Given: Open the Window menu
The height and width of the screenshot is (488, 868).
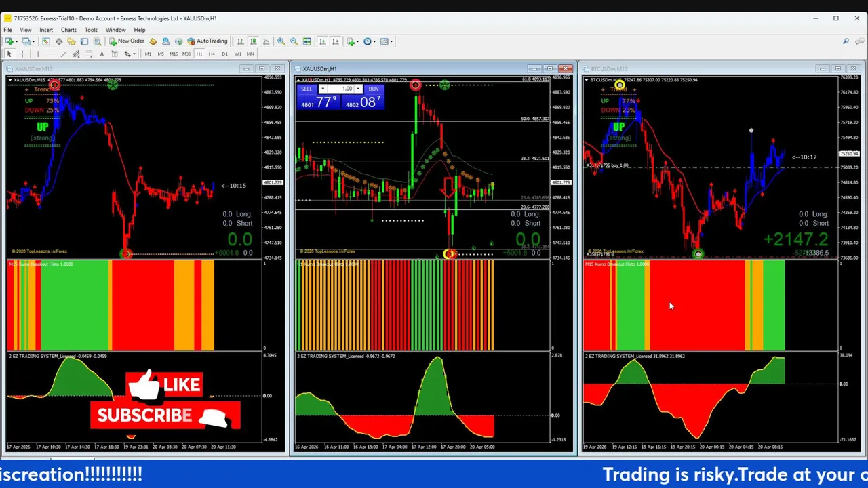Looking at the screenshot, I should coord(115,30).
